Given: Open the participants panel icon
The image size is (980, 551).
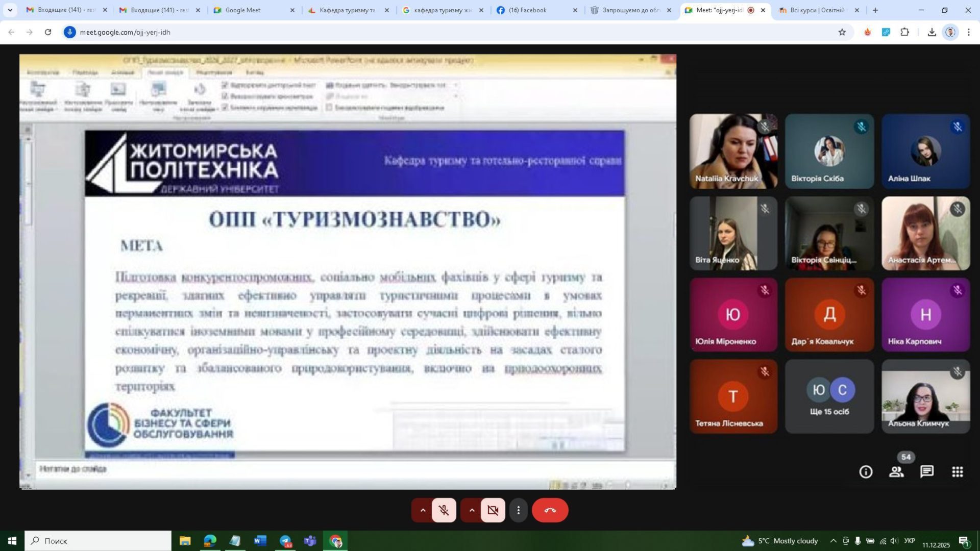Looking at the screenshot, I should pyautogui.click(x=896, y=472).
